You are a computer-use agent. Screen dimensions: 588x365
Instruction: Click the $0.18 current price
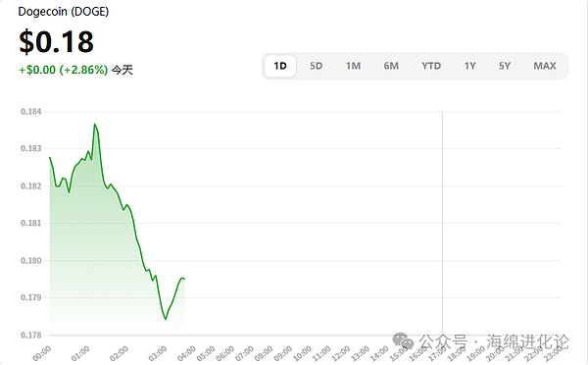pos(56,41)
